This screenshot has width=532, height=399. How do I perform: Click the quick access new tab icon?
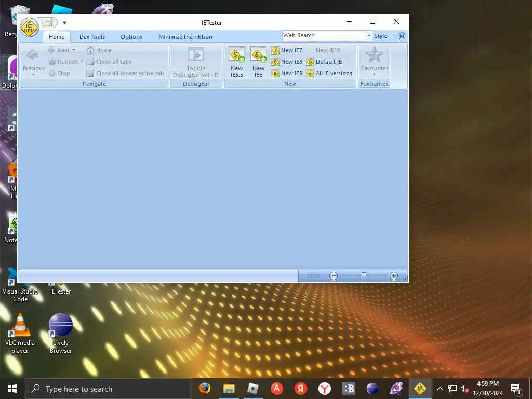pyautogui.click(x=48, y=23)
